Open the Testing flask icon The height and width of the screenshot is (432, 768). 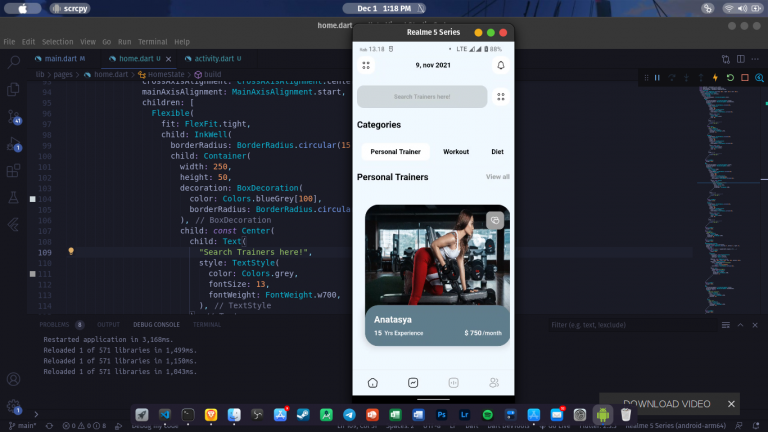[14, 197]
